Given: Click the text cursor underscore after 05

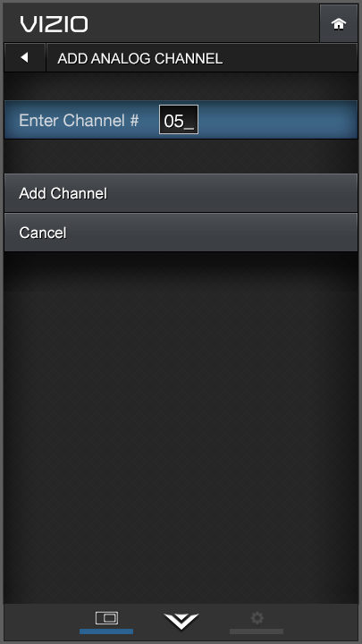Looking at the screenshot, I should 189,128.
